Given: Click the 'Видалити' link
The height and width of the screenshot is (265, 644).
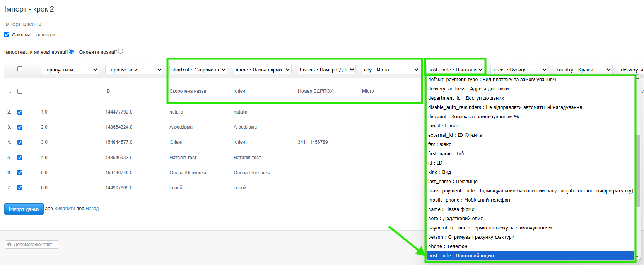Looking at the screenshot, I should pyautogui.click(x=65, y=209).
